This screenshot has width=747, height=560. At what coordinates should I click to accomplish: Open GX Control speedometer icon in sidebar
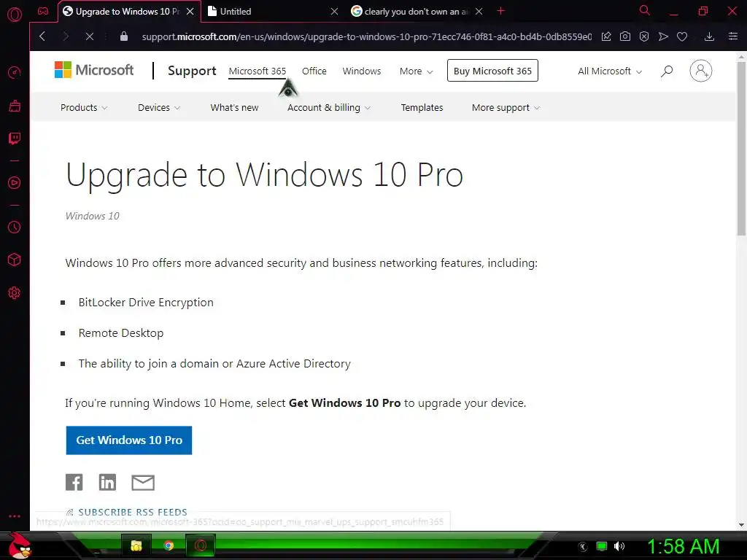tap(15, 72)
